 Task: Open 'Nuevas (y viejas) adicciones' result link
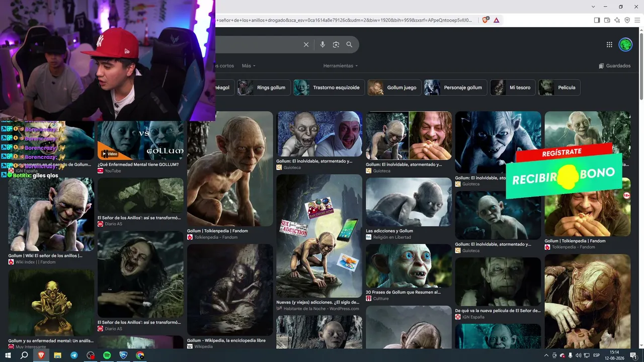[318, 302]
